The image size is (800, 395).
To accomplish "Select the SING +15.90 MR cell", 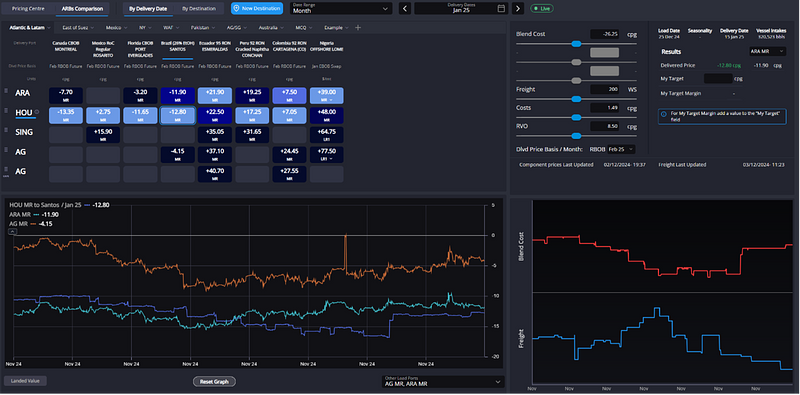I will [x=103, y=135].
